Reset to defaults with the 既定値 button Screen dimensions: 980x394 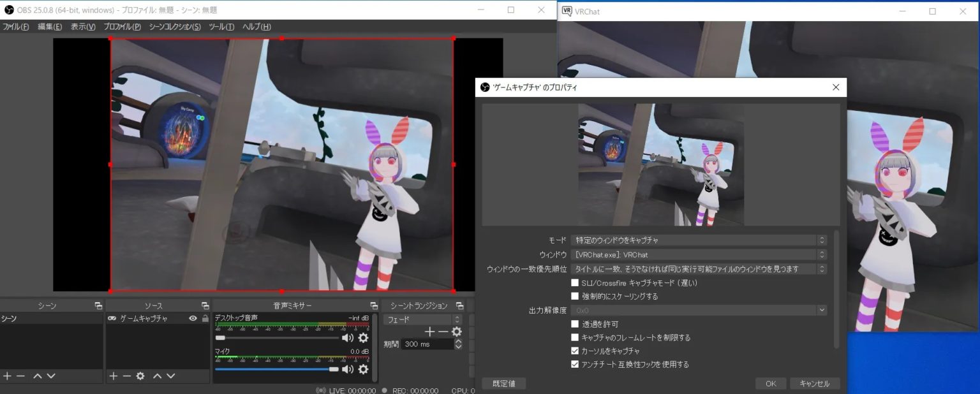(503, 383)
